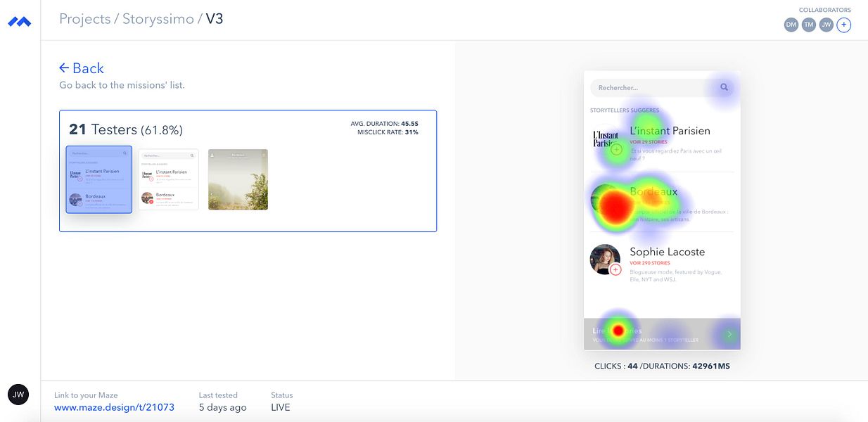
Task: Select the DM collaborator avatar
Action: tap(791, 25)
